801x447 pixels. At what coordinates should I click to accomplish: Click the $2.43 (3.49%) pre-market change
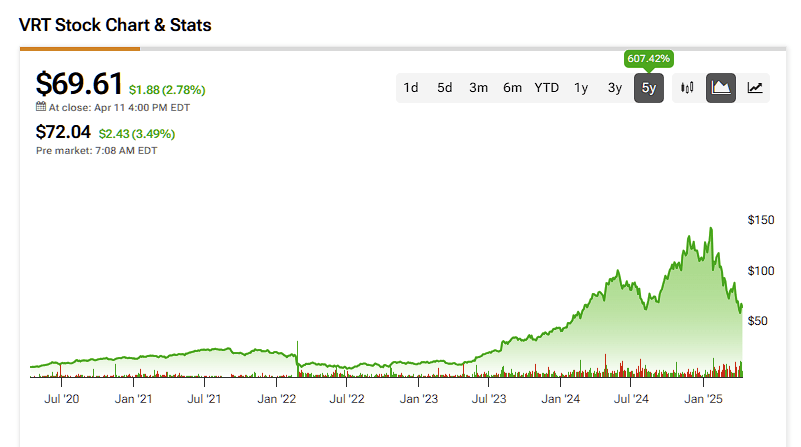(136, 134)
